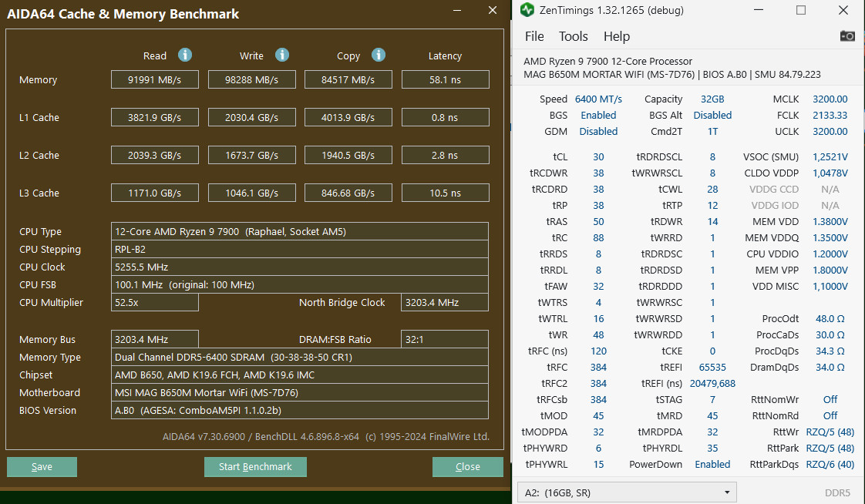Click the CPU Multiplier field 52.5x
Image resolution: width=865 pixels, height=504 pixels.
(154, 302)
